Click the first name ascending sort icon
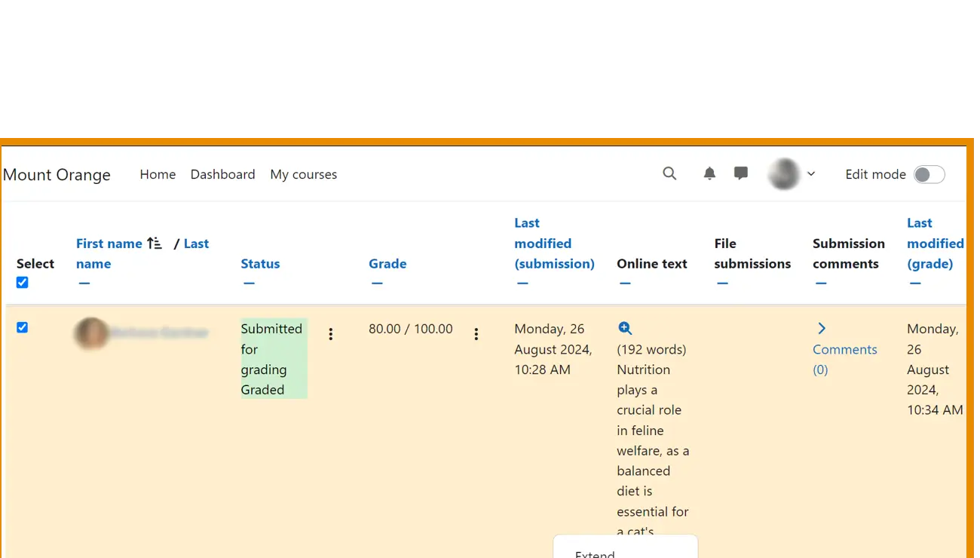Image resolution: width=980 pixels, height=558 pixels. point(155,244)
